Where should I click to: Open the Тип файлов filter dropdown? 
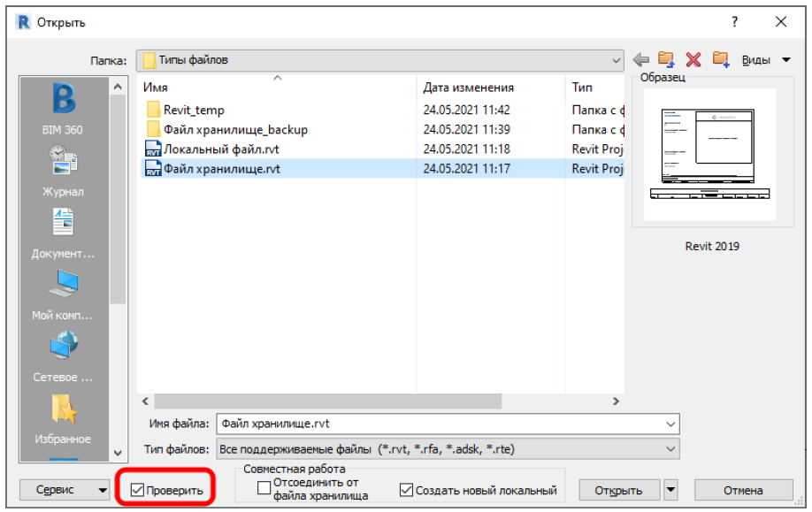point(671,449)
